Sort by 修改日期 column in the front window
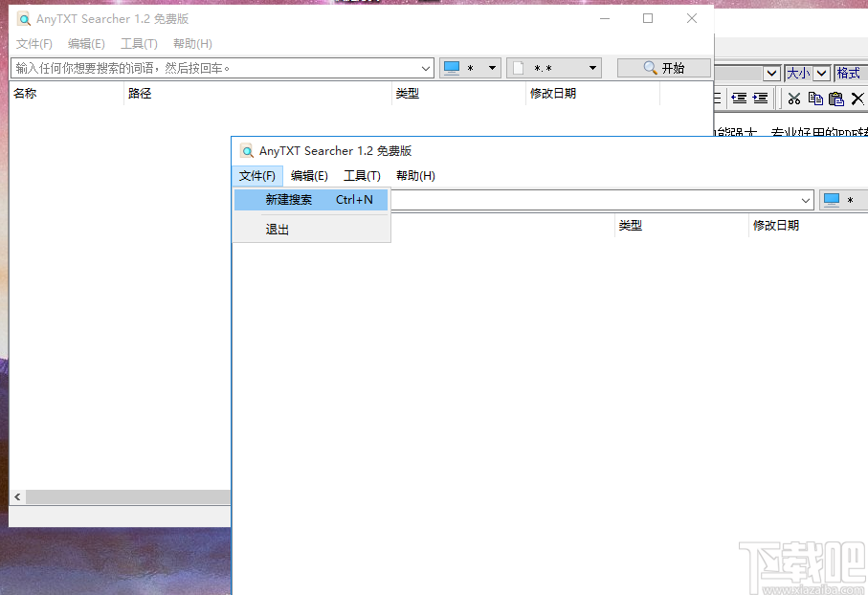The height and width of the screenshot is (595, 868). tap(809, 225)
